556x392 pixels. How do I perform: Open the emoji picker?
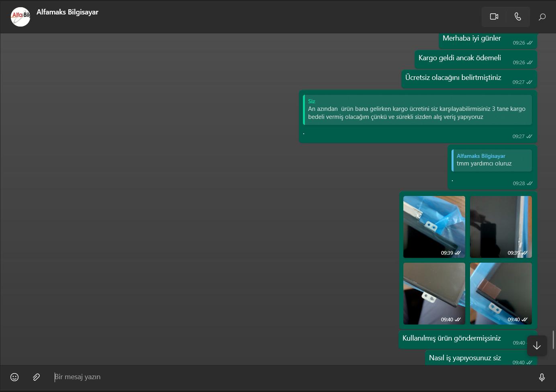[14, 377]
